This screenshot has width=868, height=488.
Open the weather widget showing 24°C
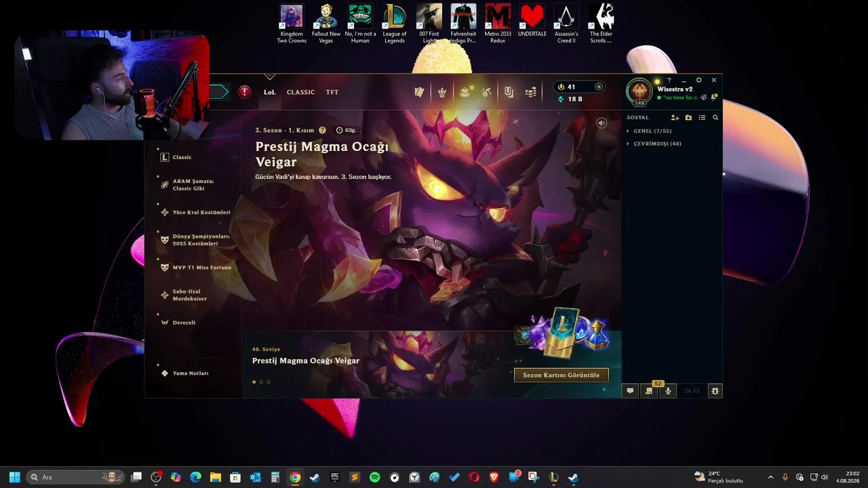pos(719,477)
